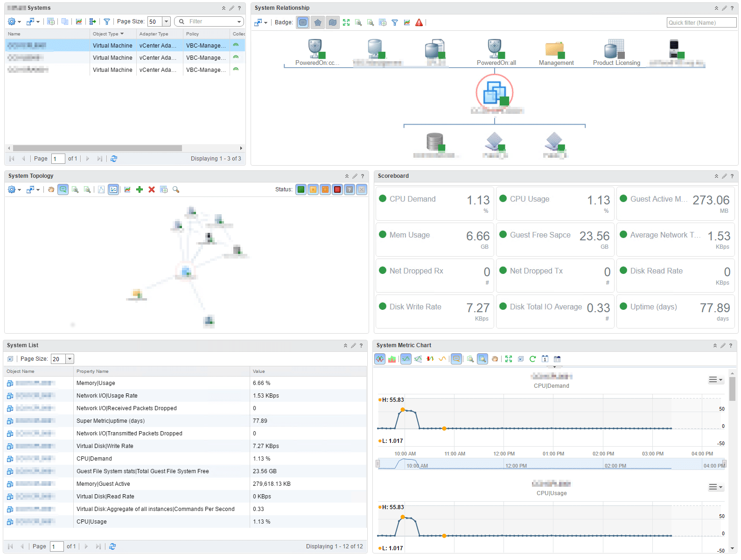Click the filter funnel icon in Systems toolbar

coord(107,21)
